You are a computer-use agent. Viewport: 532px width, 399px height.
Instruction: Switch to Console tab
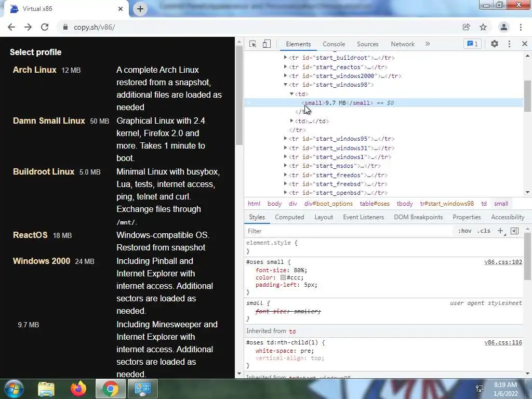(x=334, y=44)
